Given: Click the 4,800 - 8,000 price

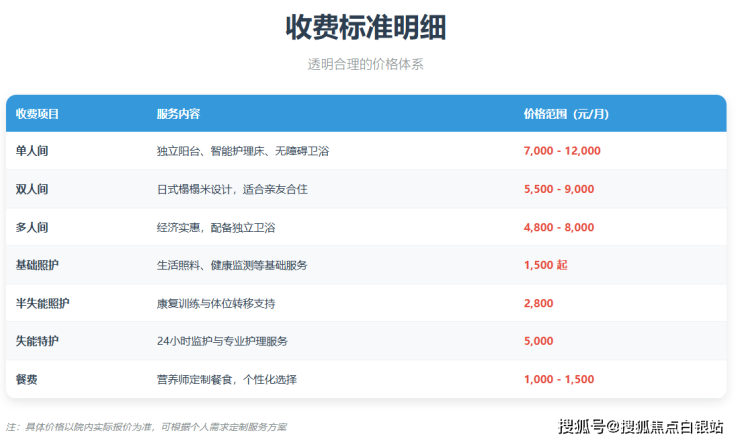Looking at the screenshot, I should pos(558,227).
